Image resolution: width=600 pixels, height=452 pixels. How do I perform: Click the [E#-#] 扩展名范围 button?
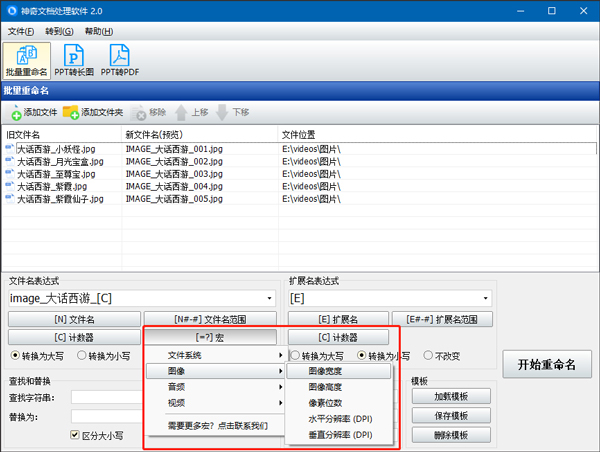[442, 319]
